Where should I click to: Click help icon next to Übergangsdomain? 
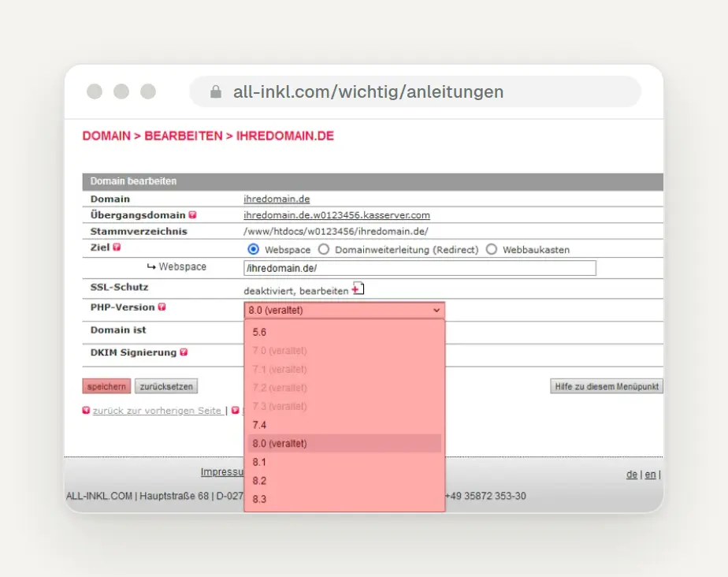coord(192,215)
